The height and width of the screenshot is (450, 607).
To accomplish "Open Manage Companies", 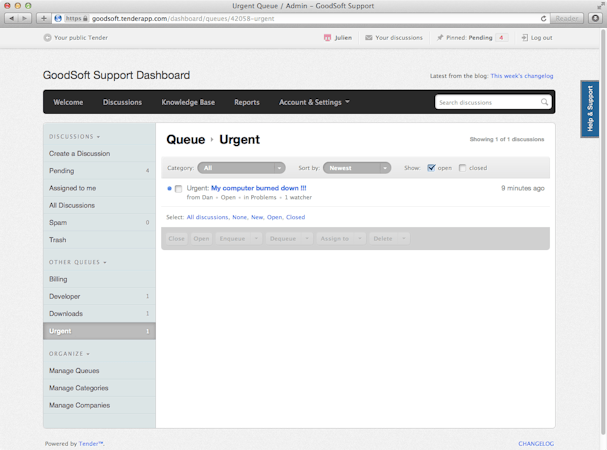I will coord(99,405).
